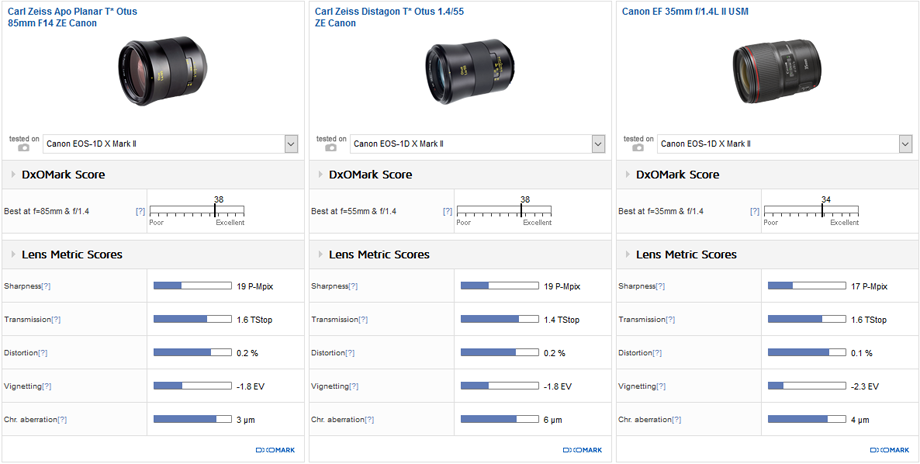Viewport: 920px width, 464px height.
Task: Click '-2.3 EV' vignetting value
Action: (865, 387)
